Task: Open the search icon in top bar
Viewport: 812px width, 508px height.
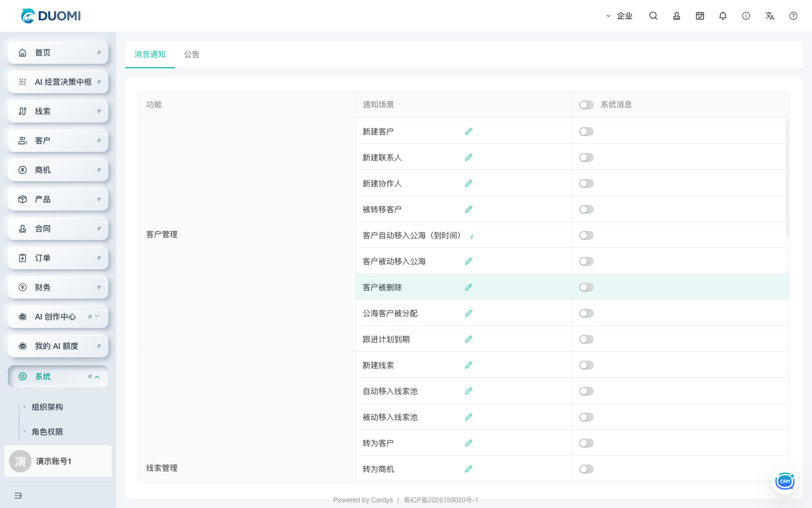Action: [653, 16]
